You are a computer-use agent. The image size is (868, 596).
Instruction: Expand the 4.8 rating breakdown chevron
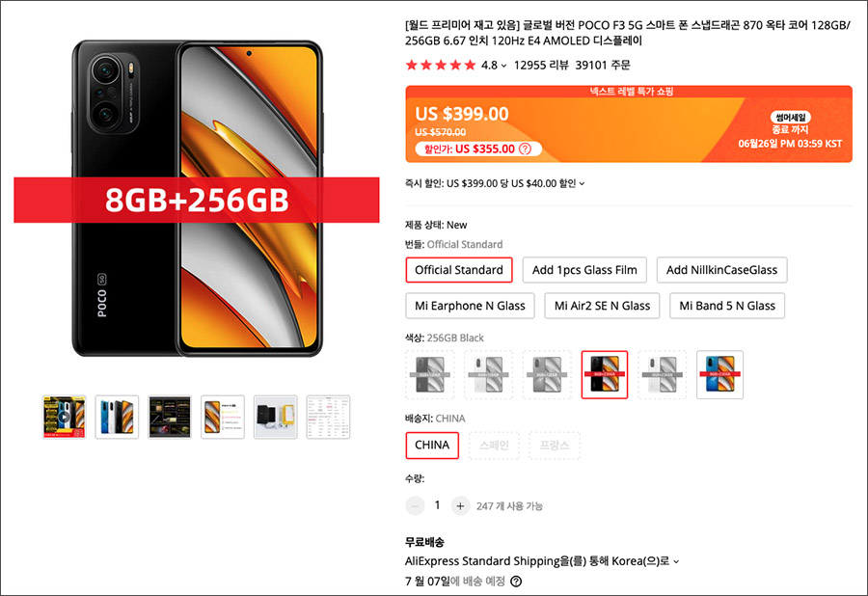click(503, 66)
